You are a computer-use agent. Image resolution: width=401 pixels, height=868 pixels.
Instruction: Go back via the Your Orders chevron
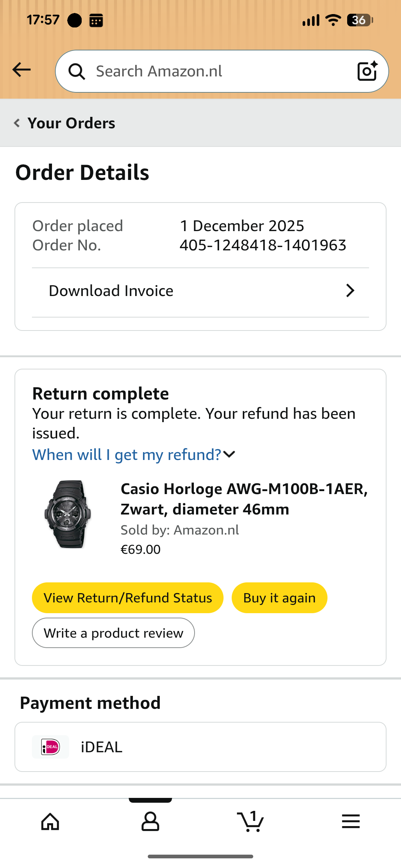pyautogui.click(x=17, y=123)
